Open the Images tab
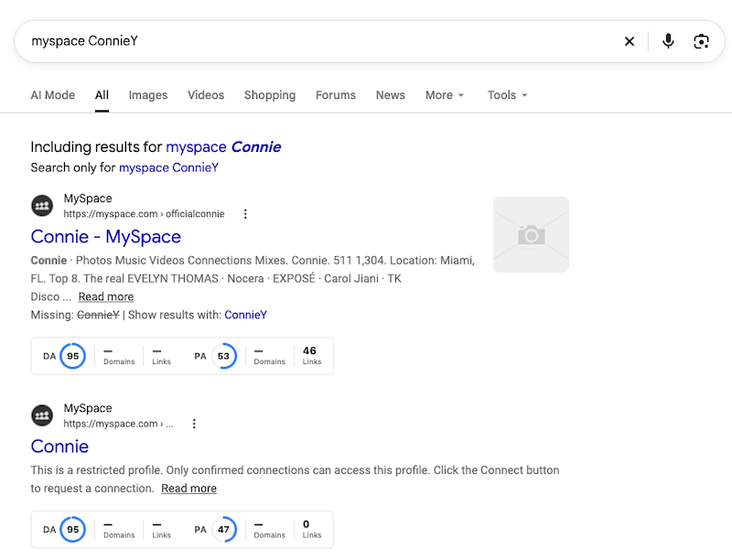The image size is (732, 560). click(148, 95)
